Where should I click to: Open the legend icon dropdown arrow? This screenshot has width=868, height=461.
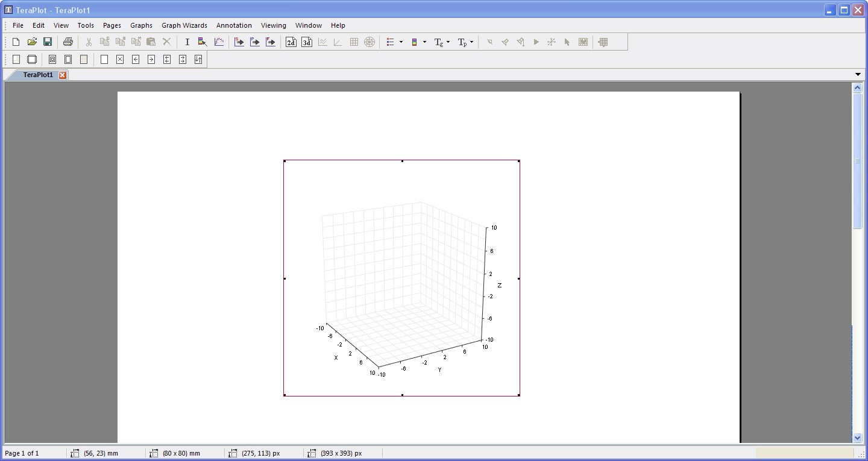pyautogui.click(x=401, y=42)
